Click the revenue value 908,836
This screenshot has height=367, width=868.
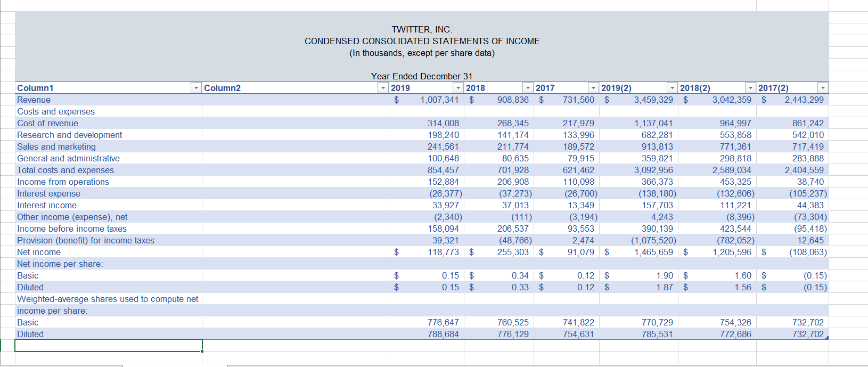[513, 100]
